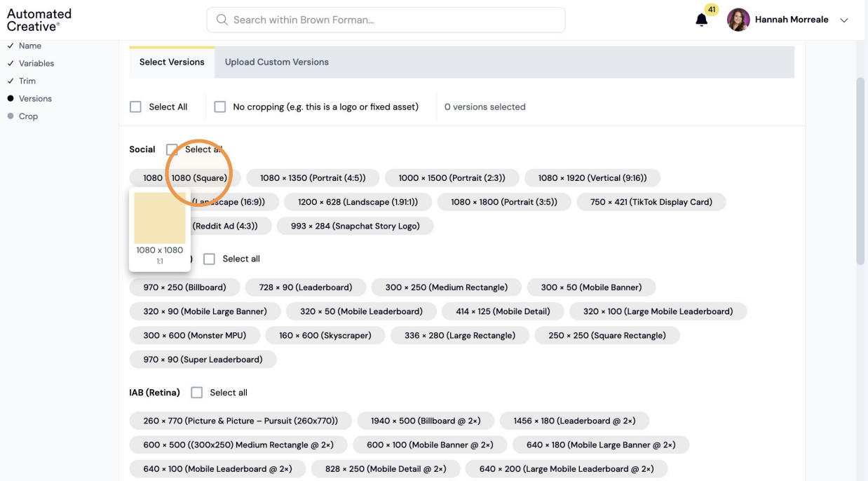The height and width of the screenshot is (481, 868).
Task: Select the 1080 × 1350 (Portrait (4:5)) chip
Action: point(313,178)
